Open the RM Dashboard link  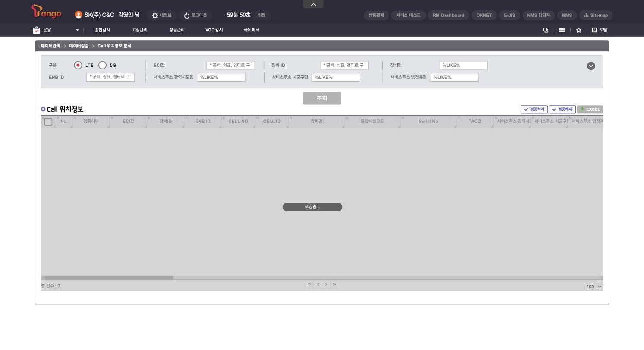(x=448, y=15)
